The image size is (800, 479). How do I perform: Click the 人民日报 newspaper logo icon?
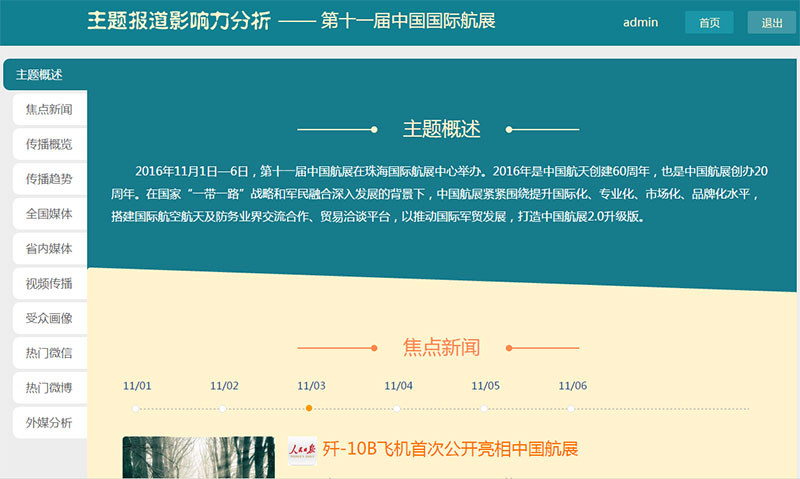point(302,450)
